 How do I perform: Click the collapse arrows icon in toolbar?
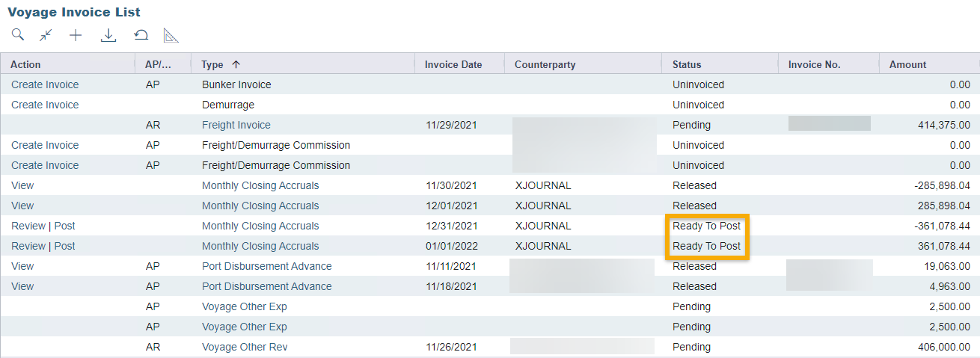click(x=46, y=34)
